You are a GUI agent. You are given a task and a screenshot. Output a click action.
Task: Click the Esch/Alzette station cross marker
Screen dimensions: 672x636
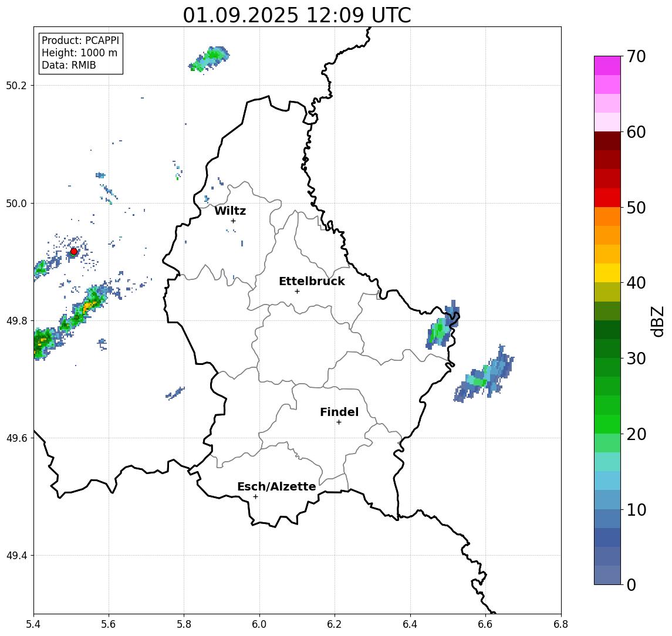click(x=255, y=497)
